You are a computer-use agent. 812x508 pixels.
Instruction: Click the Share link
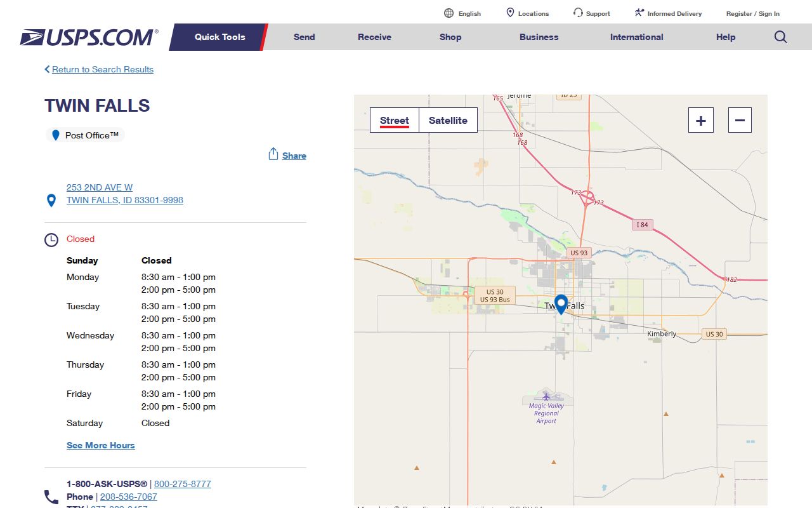294,156
